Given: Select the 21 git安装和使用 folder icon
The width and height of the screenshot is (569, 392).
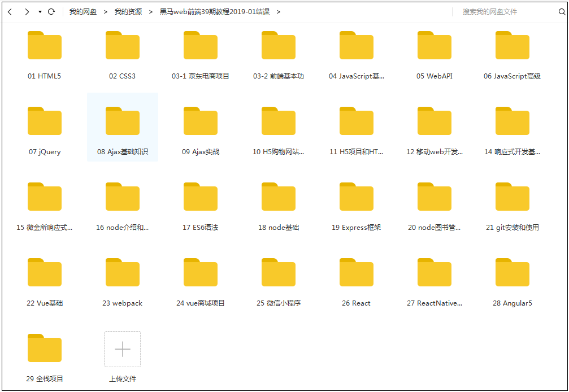Looking at the screenshot, I should tap(512, 197).
